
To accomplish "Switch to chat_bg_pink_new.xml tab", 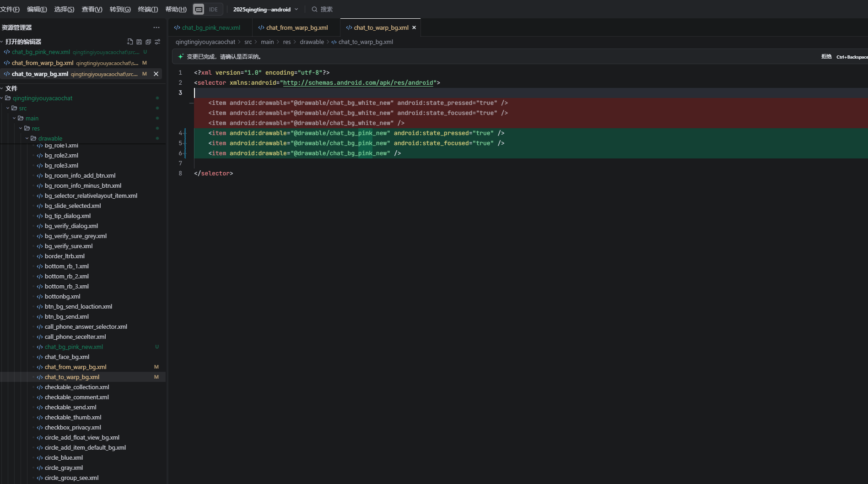I will 210,27.
